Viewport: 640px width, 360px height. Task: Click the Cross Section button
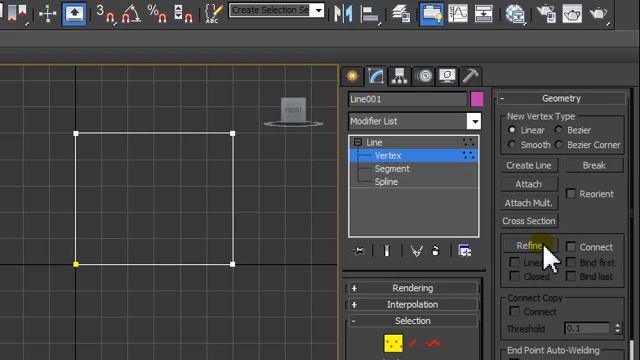coord(529,221)
